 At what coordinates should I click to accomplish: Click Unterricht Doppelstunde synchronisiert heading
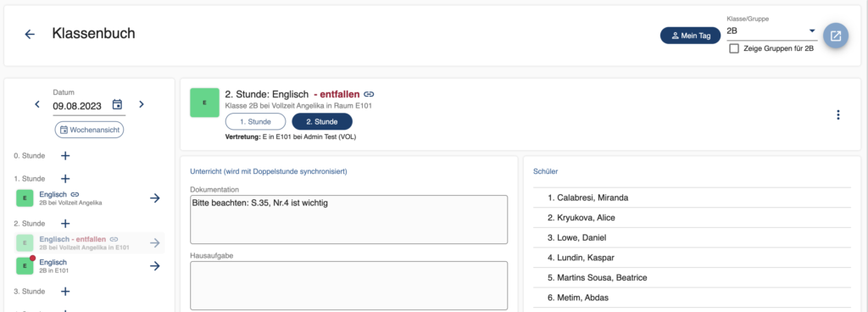269,171
